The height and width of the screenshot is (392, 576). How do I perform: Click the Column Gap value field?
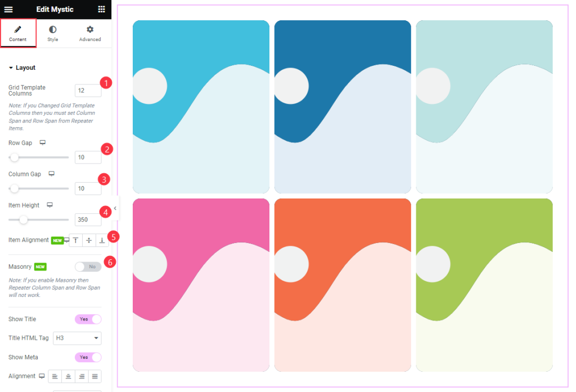[x=88, y=188]
